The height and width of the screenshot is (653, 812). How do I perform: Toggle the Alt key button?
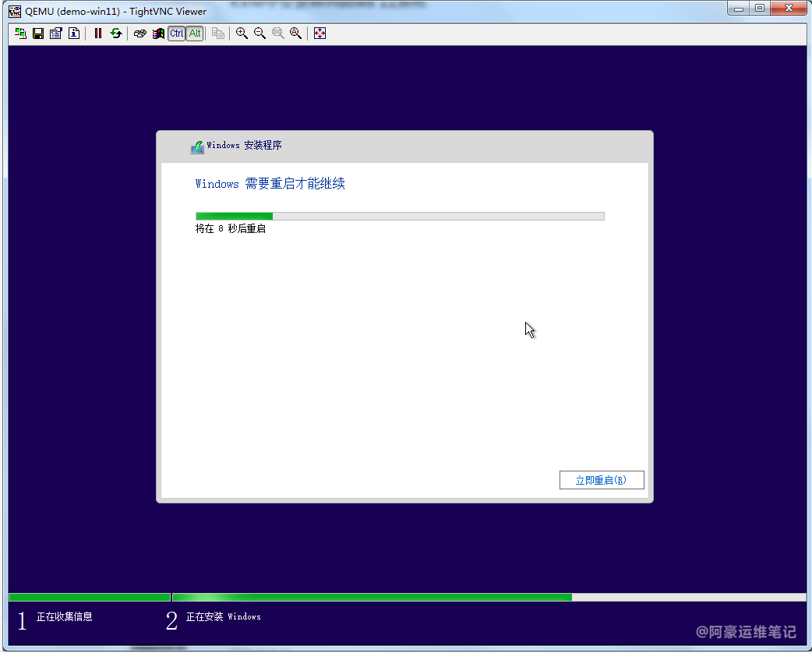click(195, 34)
